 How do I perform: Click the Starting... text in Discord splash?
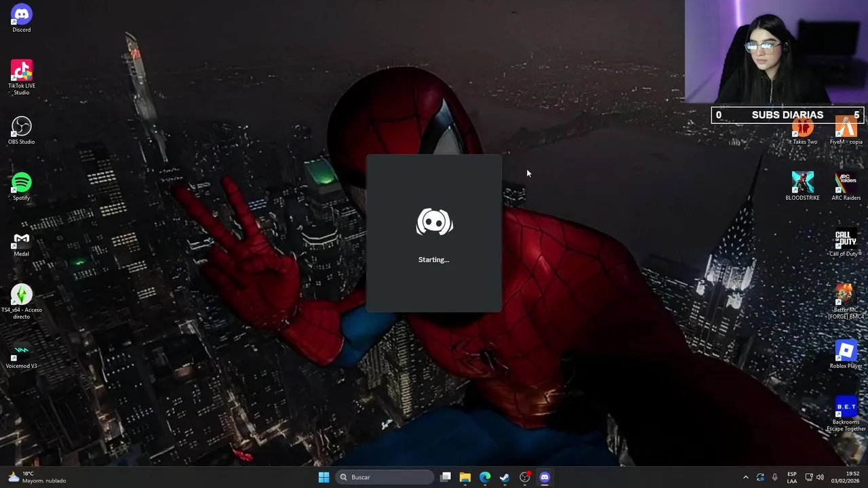[x=434, y=260]
